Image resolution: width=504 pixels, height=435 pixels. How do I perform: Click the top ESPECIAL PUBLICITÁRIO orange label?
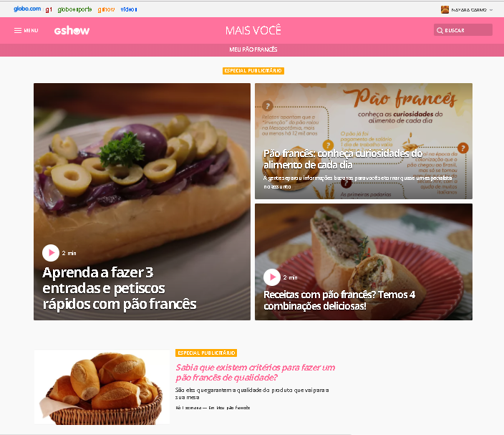(x=253, y=71)
